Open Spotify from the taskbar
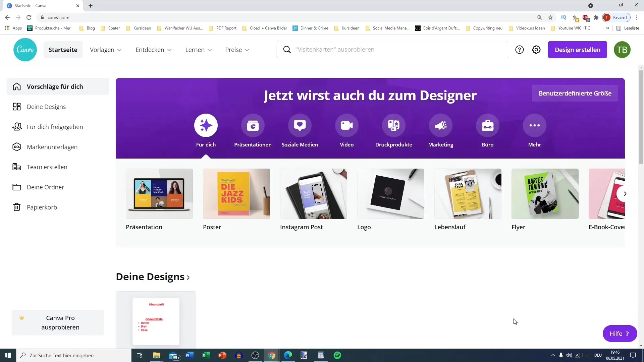 (337, 355)
